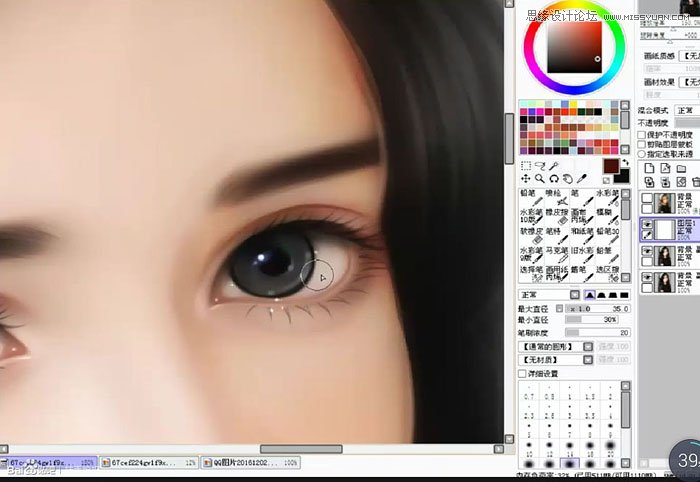700x482 pixels.
Task: Toggle visibility of the top 背景 layer
Action: click(x=647, y=198)
